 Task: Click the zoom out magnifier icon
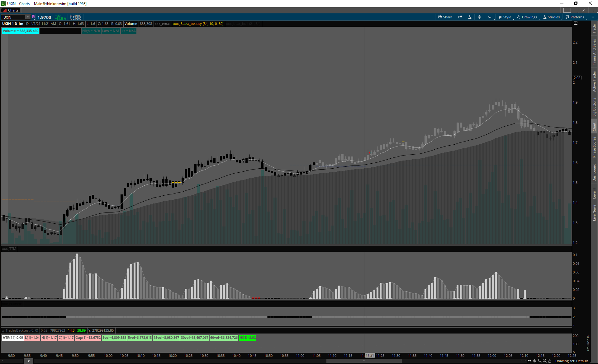point(544,361)
